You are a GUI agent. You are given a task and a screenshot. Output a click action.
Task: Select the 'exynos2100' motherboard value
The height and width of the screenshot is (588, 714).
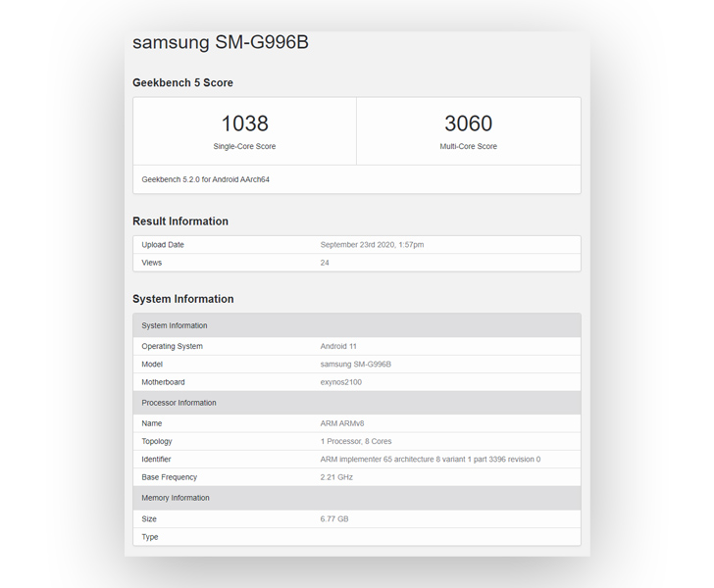pyautogui.click(x=341, y=382)
